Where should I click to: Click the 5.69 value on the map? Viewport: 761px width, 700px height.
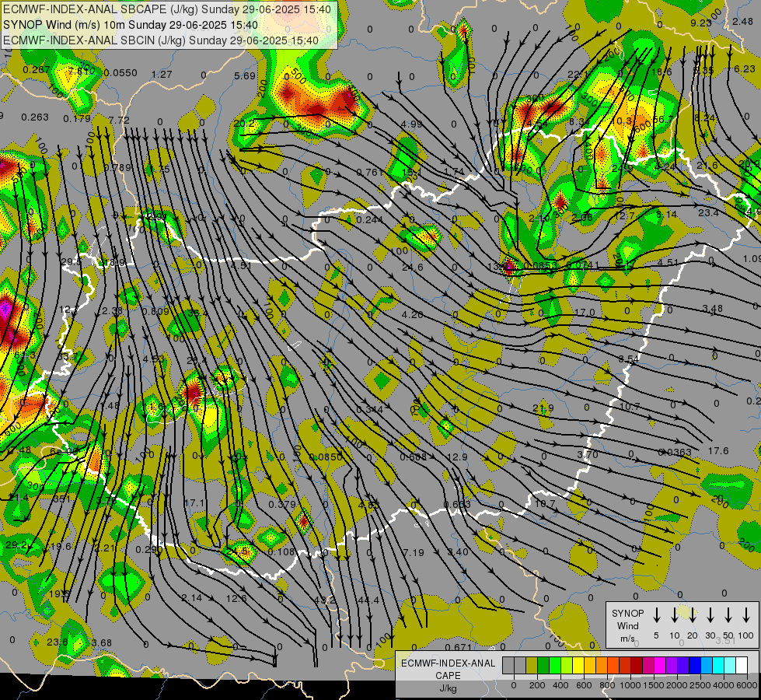point(245,75)
